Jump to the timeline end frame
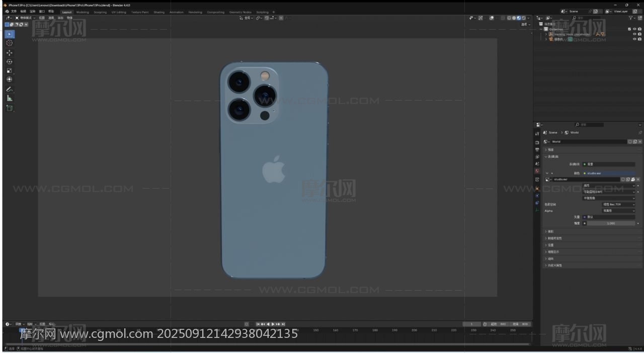The image size is (644, 353). tap(283, 324)
